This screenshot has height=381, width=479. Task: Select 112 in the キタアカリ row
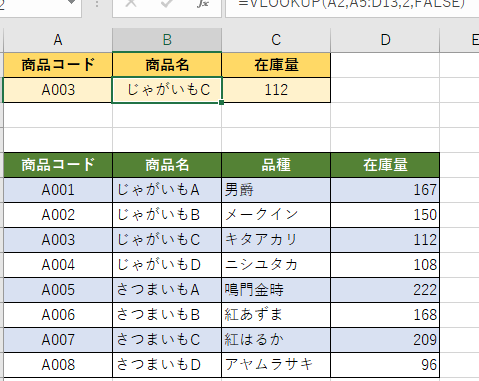click(385, 240)
